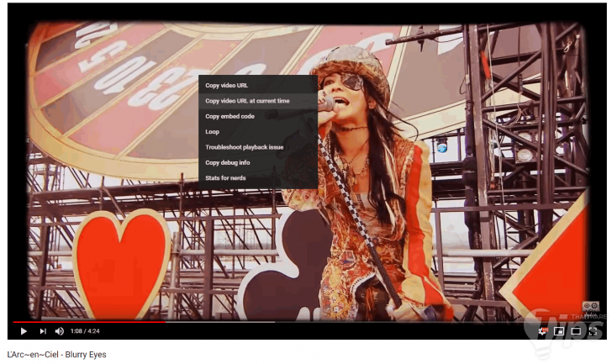This screenshot has width=612, height=364.
Task: Click the 1:08 / 4:24 time display
Action: coord(85,331)
